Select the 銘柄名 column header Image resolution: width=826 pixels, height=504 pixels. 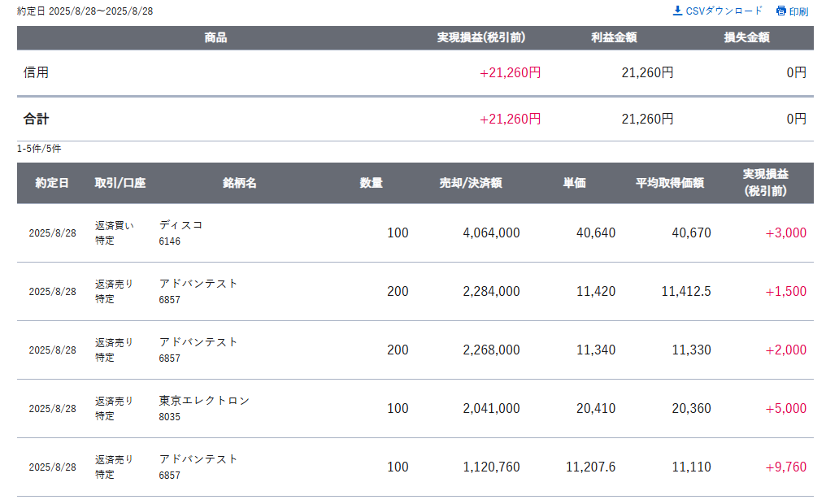(x=239, y=183)
